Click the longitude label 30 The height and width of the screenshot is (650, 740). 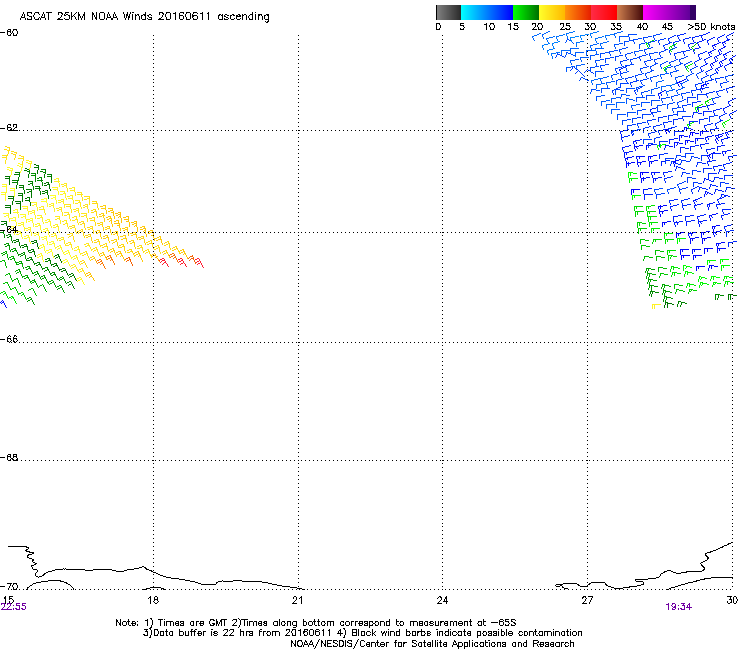pyautogui.click(x=732, y=600)
